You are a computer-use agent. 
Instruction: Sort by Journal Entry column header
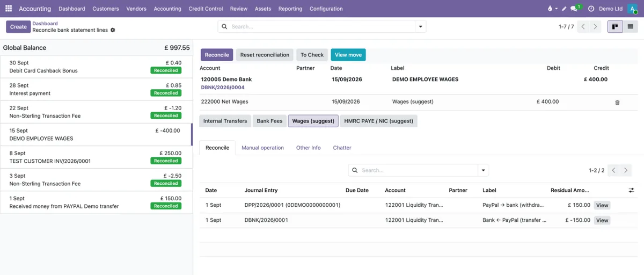(261, 190)
